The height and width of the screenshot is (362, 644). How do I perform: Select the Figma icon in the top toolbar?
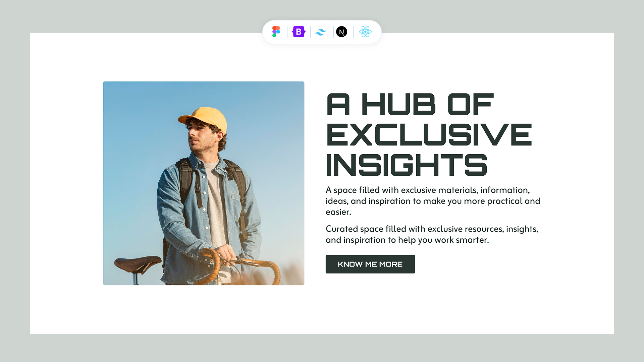click(276, 32)
